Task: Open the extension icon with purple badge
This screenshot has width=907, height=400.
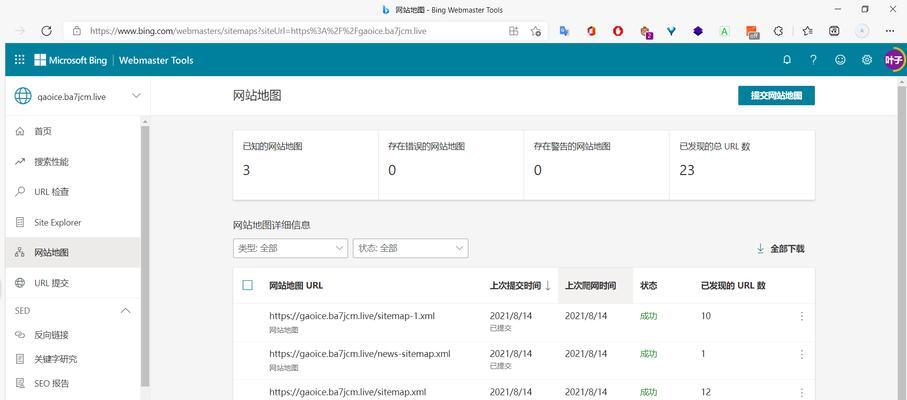Action: (x=646, y=32)
